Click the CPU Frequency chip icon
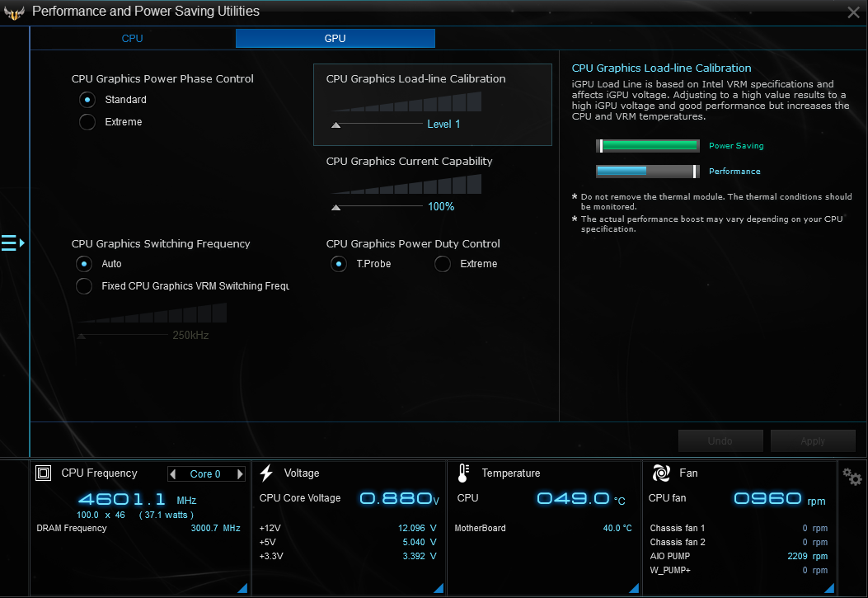Screen dimensions: 868x598 [x=43, y=473]
